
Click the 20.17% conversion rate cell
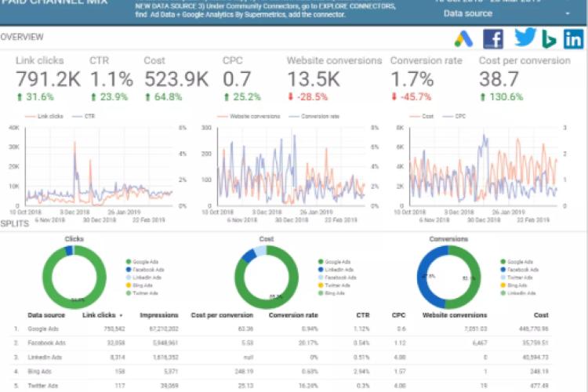point(308,343)
